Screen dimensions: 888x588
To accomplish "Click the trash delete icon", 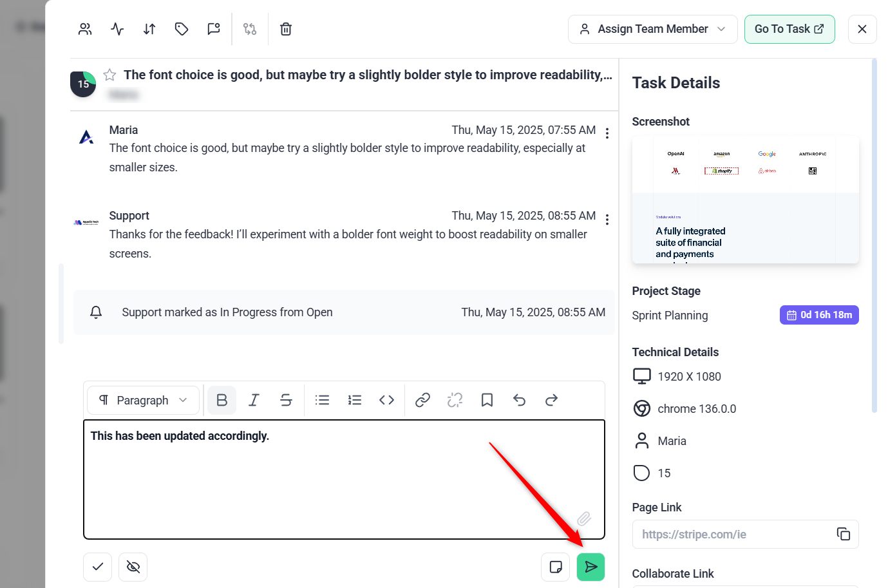I will [x=286, y=29].
